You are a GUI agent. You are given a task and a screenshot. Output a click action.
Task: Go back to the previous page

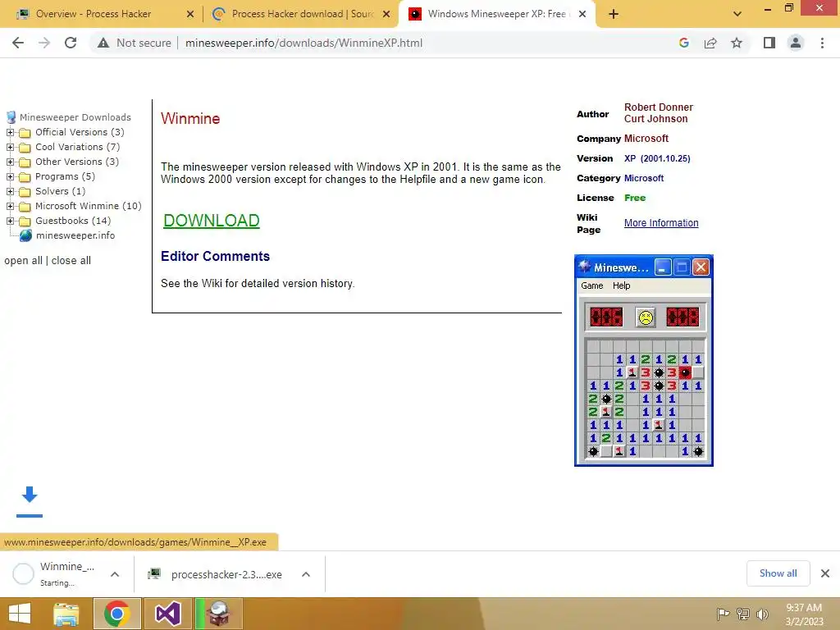pyautogui.click(x=18, y=43)
